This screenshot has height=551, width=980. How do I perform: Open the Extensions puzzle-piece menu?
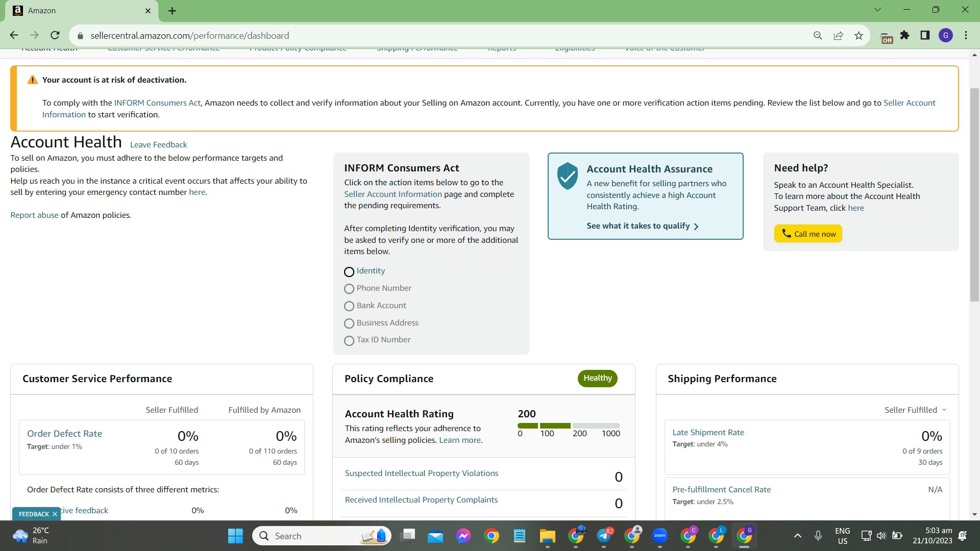point(905,35)
